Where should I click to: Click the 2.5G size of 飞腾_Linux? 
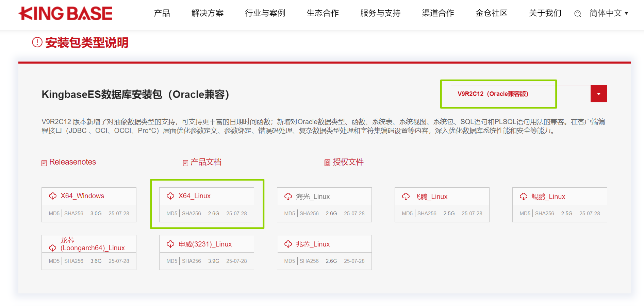[449, 214]
